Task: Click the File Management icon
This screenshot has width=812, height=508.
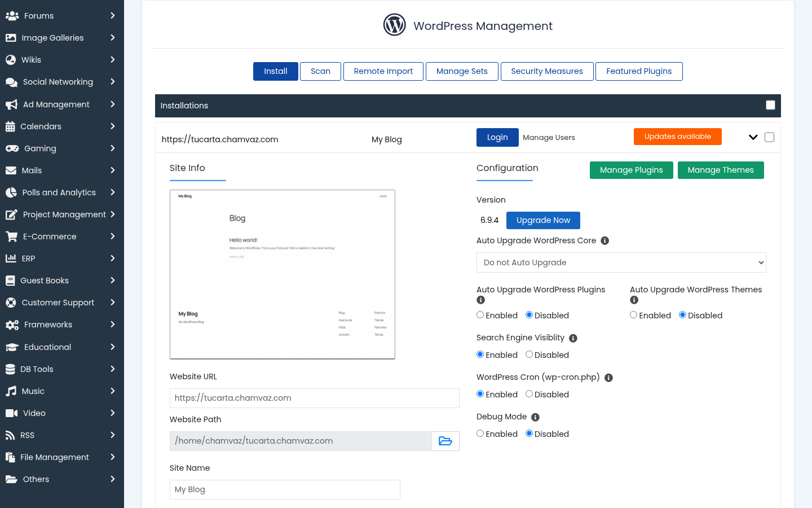Action: tap(10, 457)
